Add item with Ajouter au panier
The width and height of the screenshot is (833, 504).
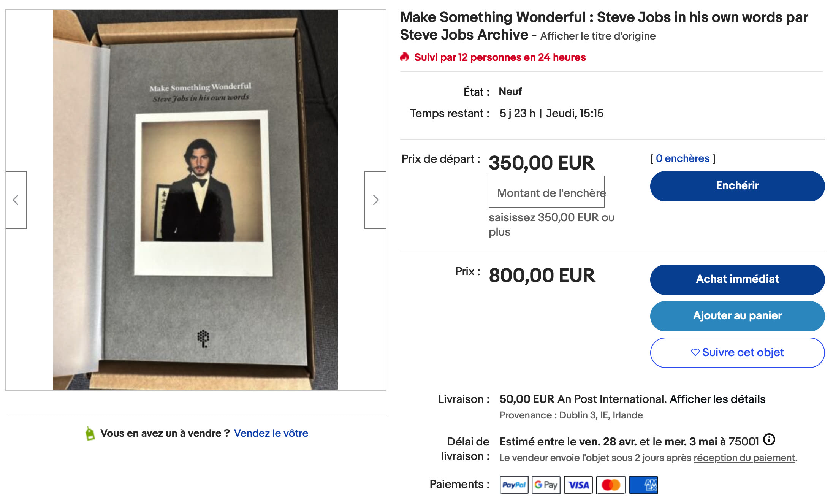pyautogui.click(x=737, y=316)
